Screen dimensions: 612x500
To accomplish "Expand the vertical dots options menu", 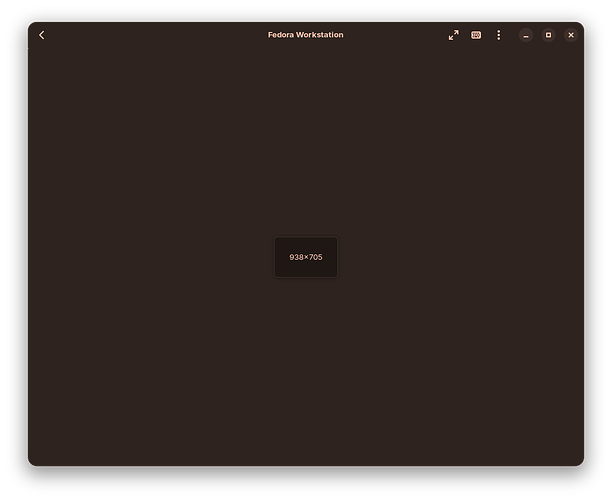I will pyautogui.click(x=498, y=35).
